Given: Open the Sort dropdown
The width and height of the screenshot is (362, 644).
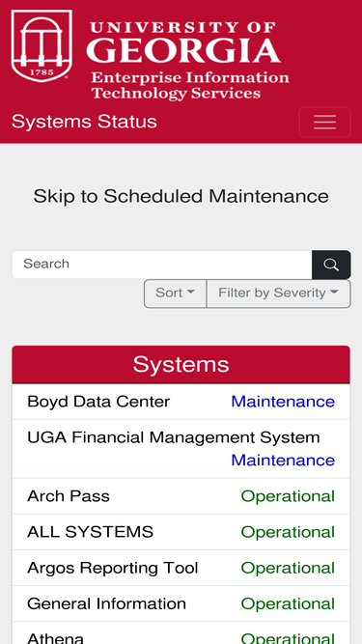Looking at the screenshot, I should click(176, 294).
